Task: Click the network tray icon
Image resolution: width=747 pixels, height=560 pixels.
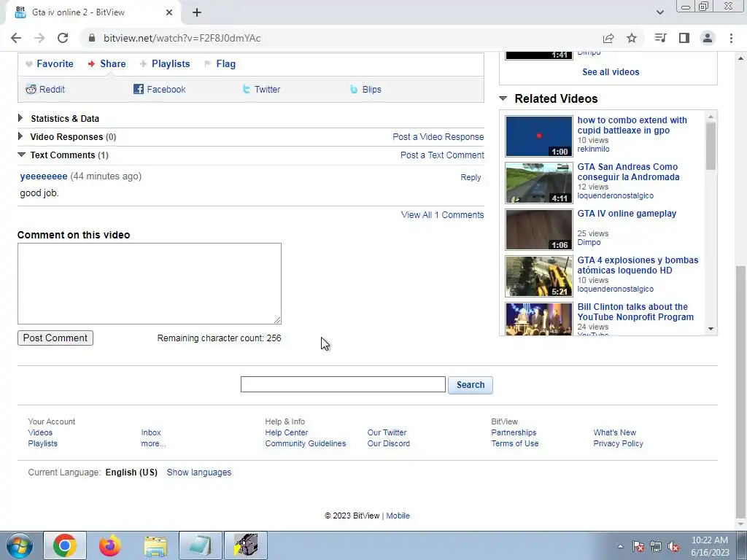Action: click(x=656, y=547)
